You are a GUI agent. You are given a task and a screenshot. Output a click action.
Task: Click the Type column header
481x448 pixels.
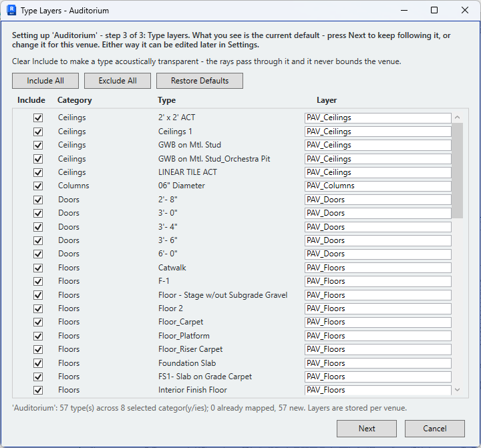click(166, 100)
